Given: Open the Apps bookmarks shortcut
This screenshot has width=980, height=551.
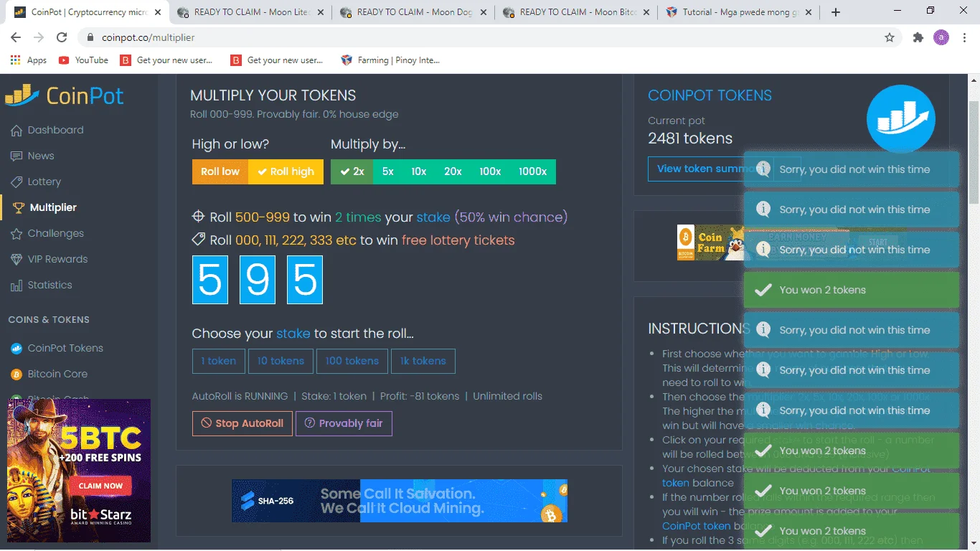Looking at the screenshot, I should [29, 60].
